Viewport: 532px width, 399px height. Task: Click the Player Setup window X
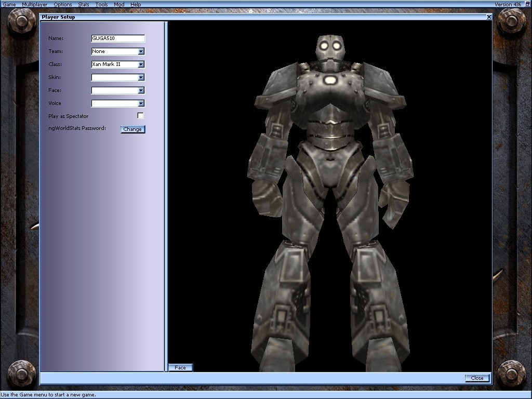tap(488, 17)
